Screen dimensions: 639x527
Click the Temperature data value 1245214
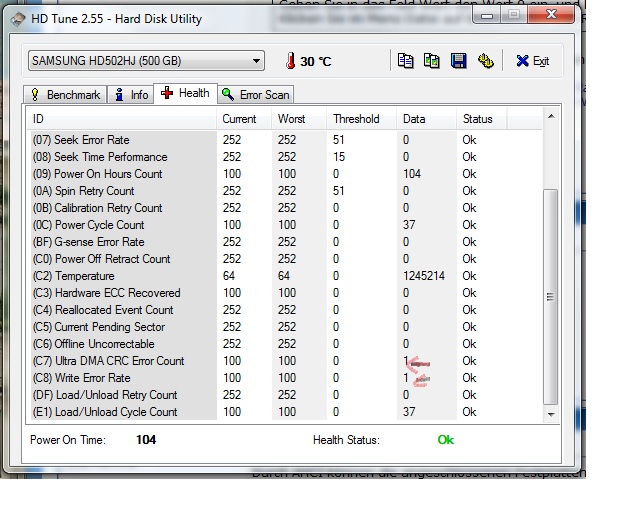(x=424, y=276)
